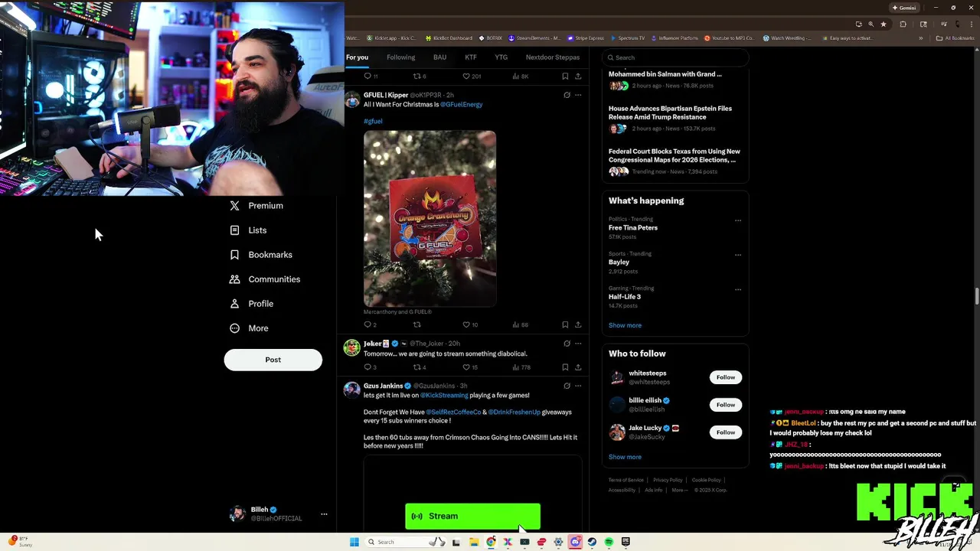Image resolution: width=980 pixels, height=551 pixels.
Task: Open the Windows Start menu
Action: click(354, 542)
